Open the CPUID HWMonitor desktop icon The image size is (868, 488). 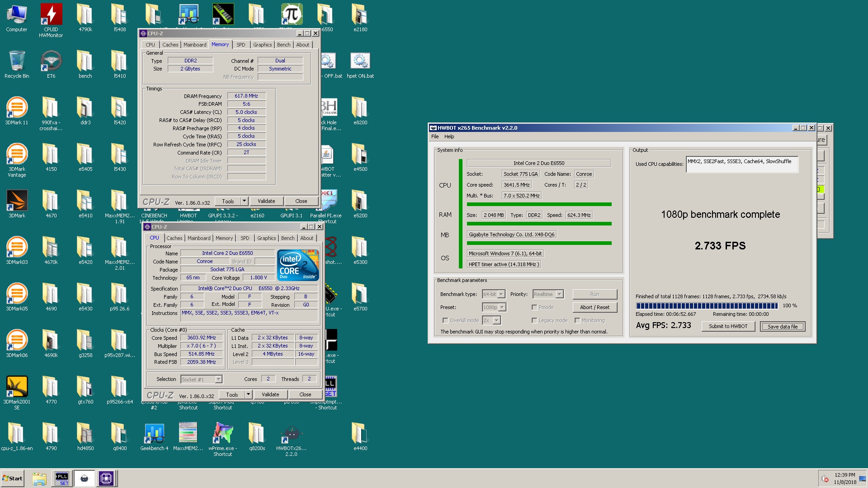pyautogui.click(x=51, y=20)
